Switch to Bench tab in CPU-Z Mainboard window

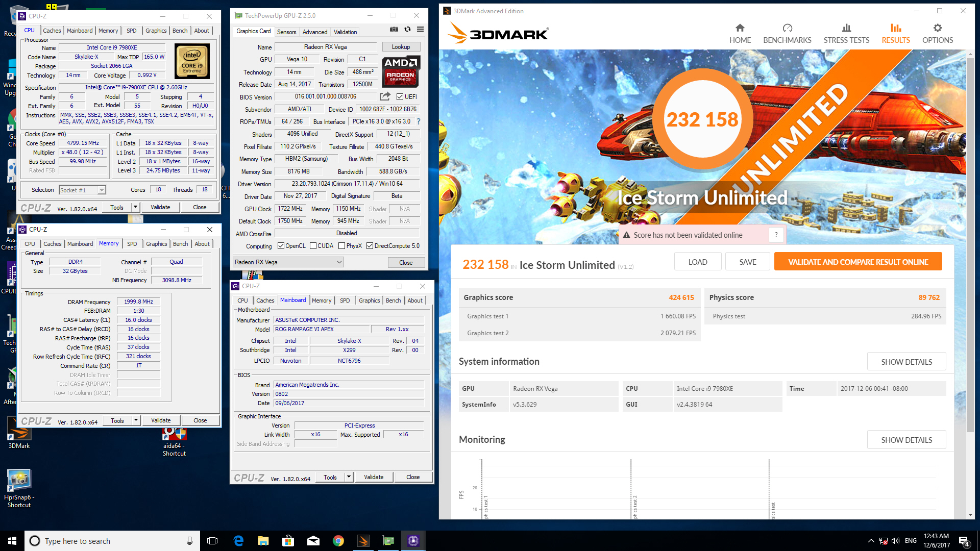point(393,300)
